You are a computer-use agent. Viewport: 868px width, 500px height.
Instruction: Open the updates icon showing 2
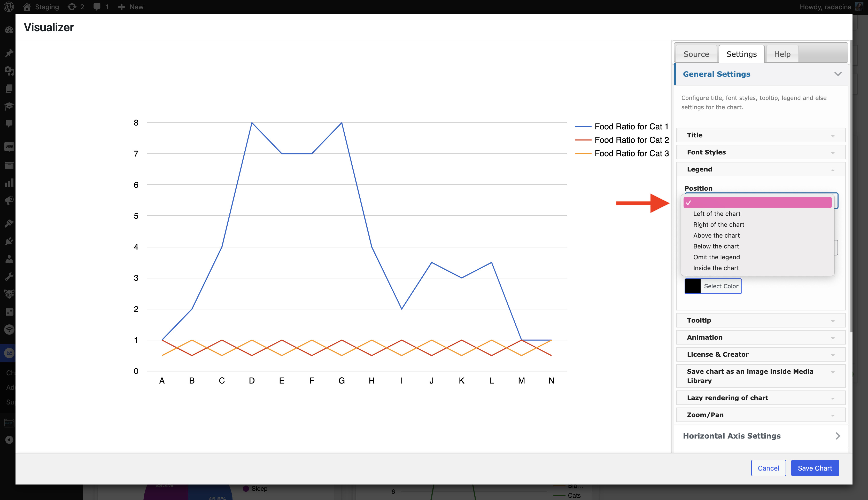click(x=76, y=7)
